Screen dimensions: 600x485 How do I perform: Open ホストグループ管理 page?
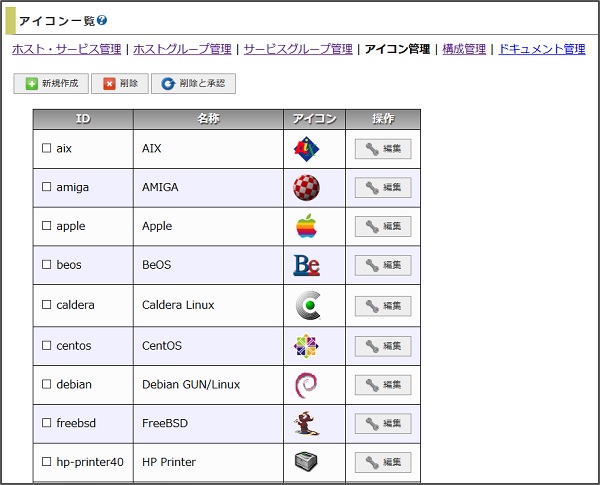(x=182, y=49)
